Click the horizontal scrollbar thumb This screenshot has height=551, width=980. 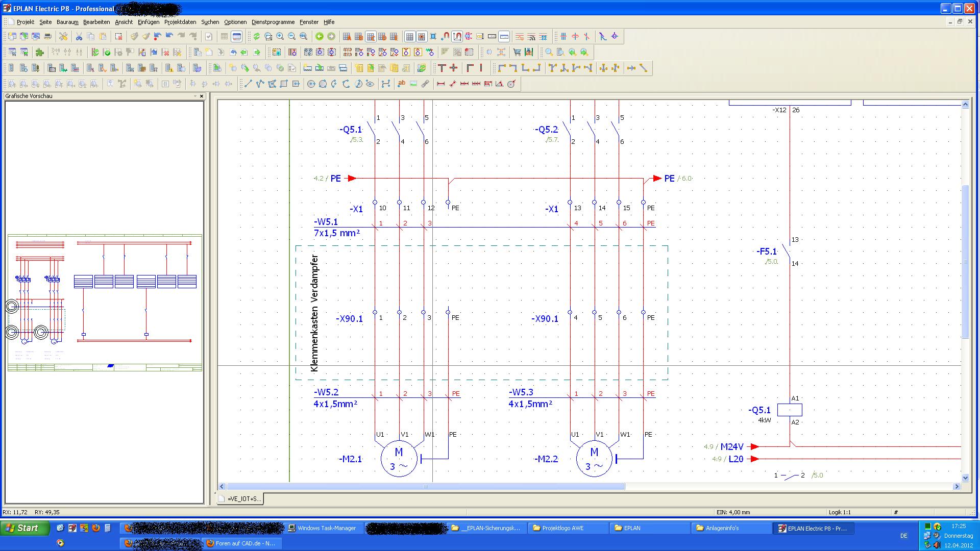coord(426,487)
